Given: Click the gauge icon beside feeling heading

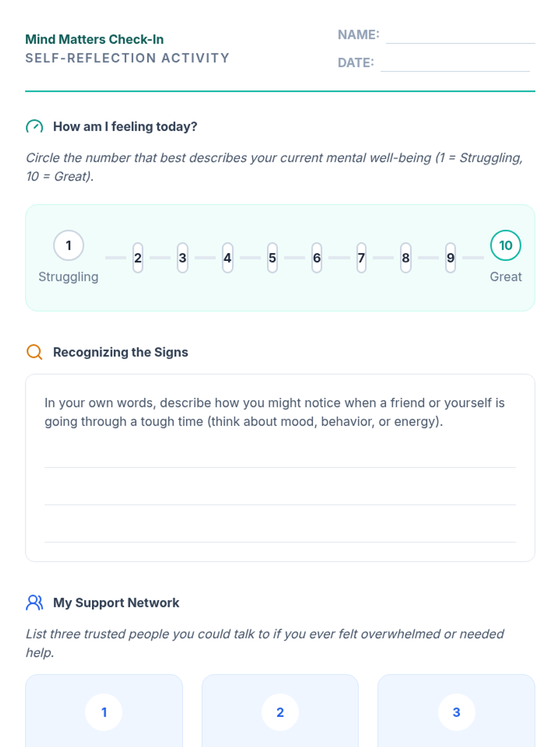Looking at the screenshot, I should [x=35, y=127].
